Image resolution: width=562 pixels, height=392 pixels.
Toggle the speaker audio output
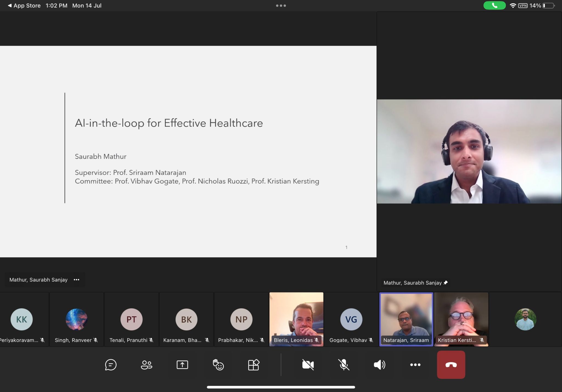pos(380,365)
